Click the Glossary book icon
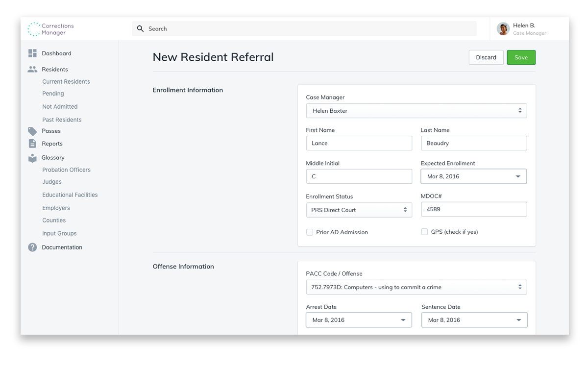This screenshot has height=392, width=588. 32,158
